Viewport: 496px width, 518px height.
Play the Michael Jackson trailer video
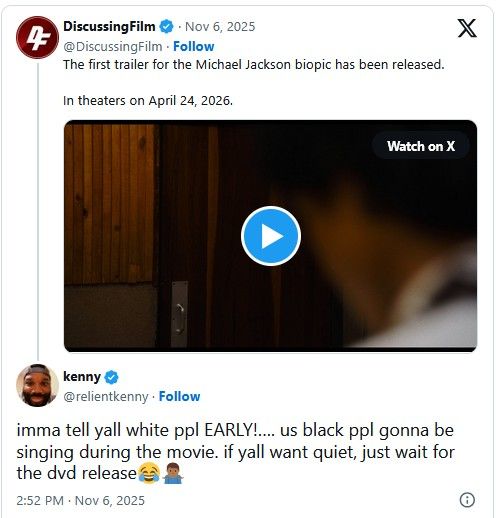click(271, 236)
